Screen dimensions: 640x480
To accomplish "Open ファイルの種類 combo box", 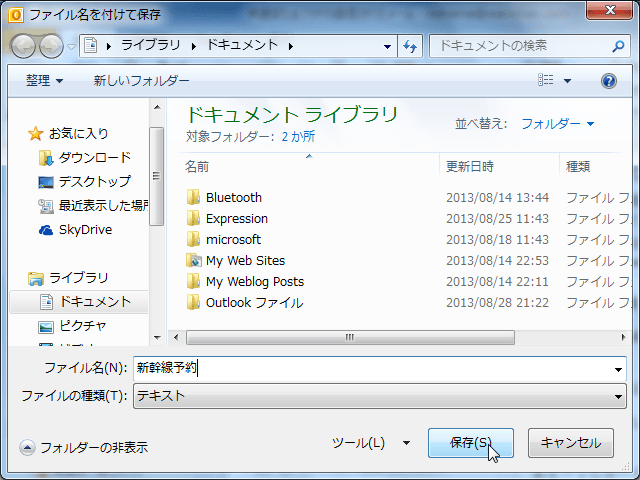I will [x=380, y=396].
